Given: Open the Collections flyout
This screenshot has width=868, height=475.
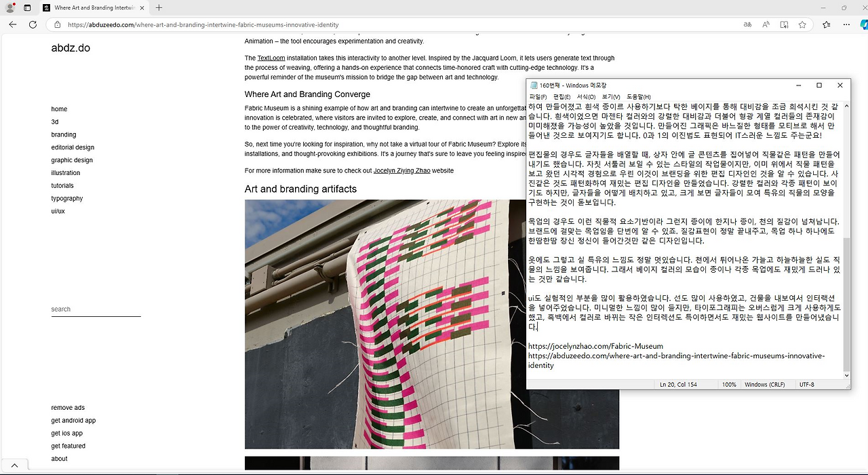Looking at the screenshot, I should [827, 24].
